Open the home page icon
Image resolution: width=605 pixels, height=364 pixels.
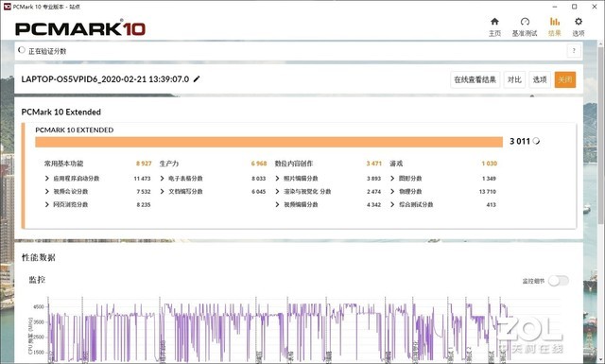[494, 22]
